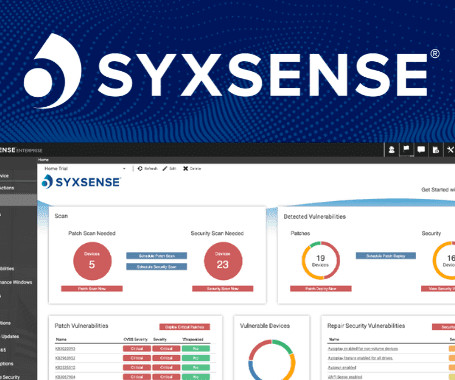Click the Schedule Patch Deploy button
This screenshot has height=380, width=455.
point(386,256)
